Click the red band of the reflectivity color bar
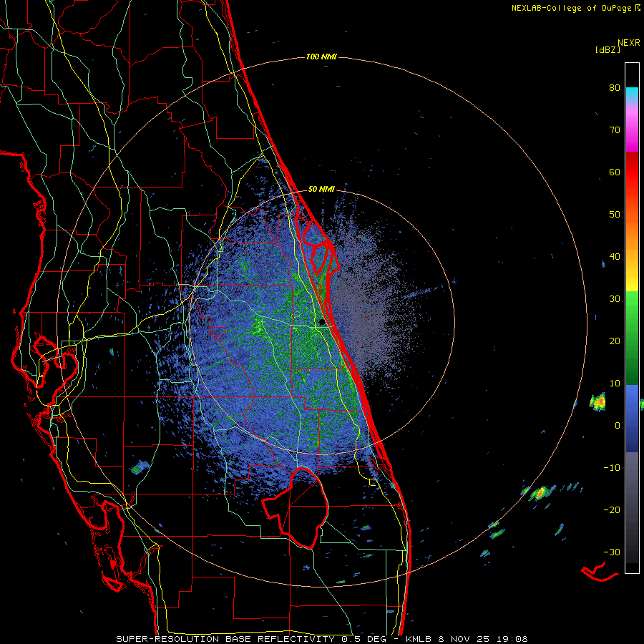The height and width of the screenshot is (644, 644). tap(632, 172)
